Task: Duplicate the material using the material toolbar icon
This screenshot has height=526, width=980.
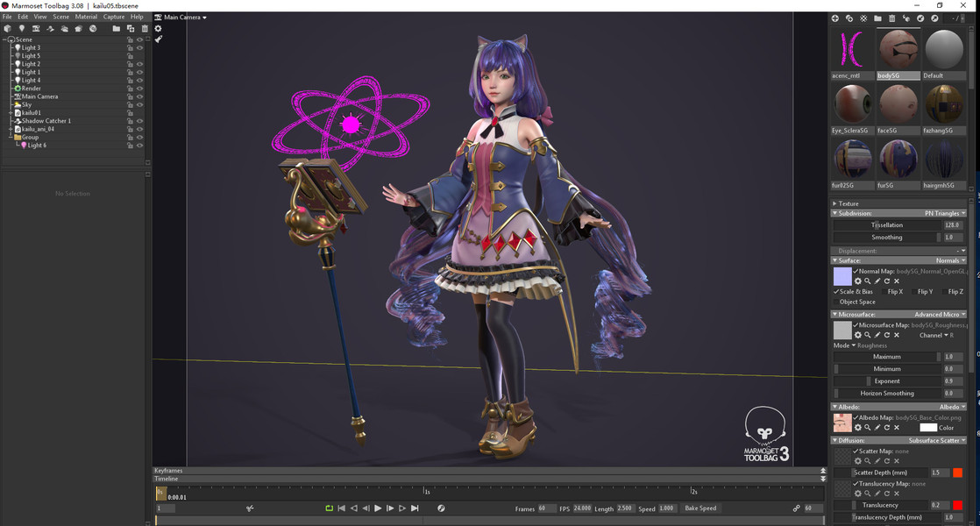Action: pyautogui.click(x=849, y=18)
